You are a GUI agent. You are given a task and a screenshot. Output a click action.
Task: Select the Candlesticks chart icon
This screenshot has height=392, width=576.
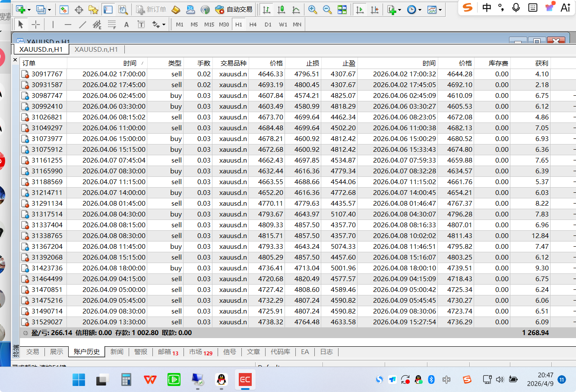pos(282,9)
